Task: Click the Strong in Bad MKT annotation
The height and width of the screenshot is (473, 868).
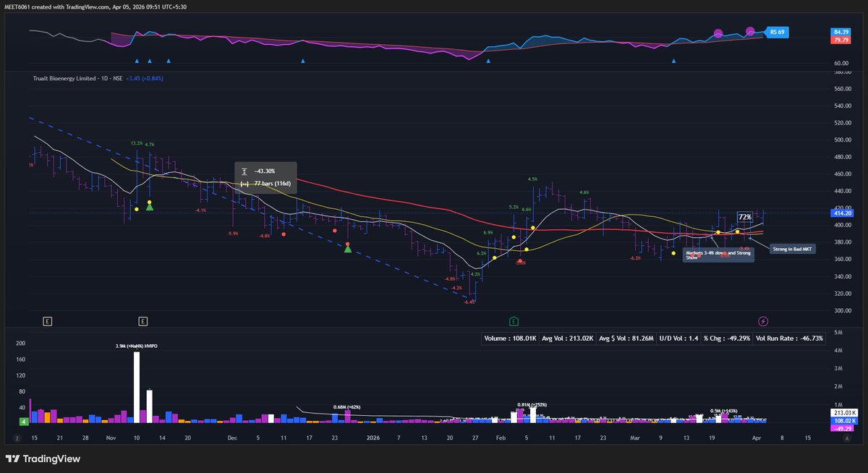Action: (792, 248)
